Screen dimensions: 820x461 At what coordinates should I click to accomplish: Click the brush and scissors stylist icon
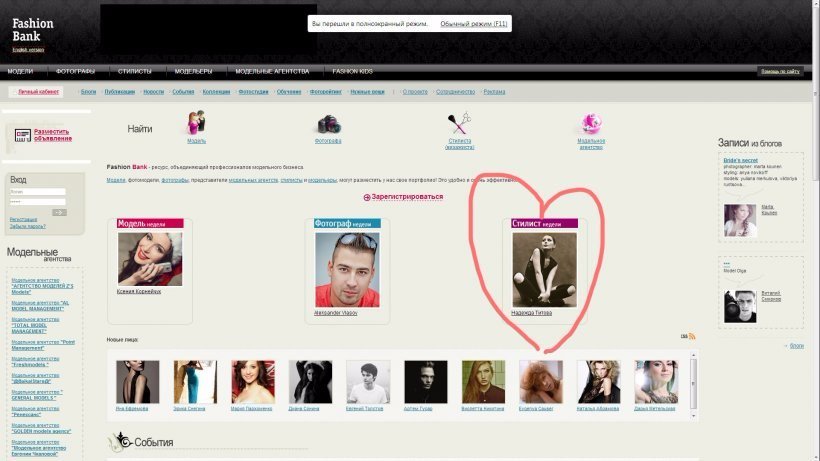tap(459, 123)
